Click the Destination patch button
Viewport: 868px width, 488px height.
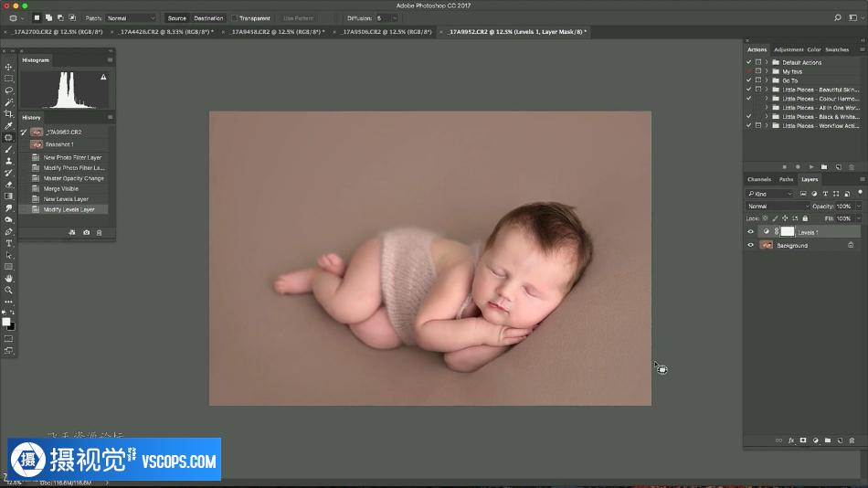click(x=208, y=18)
